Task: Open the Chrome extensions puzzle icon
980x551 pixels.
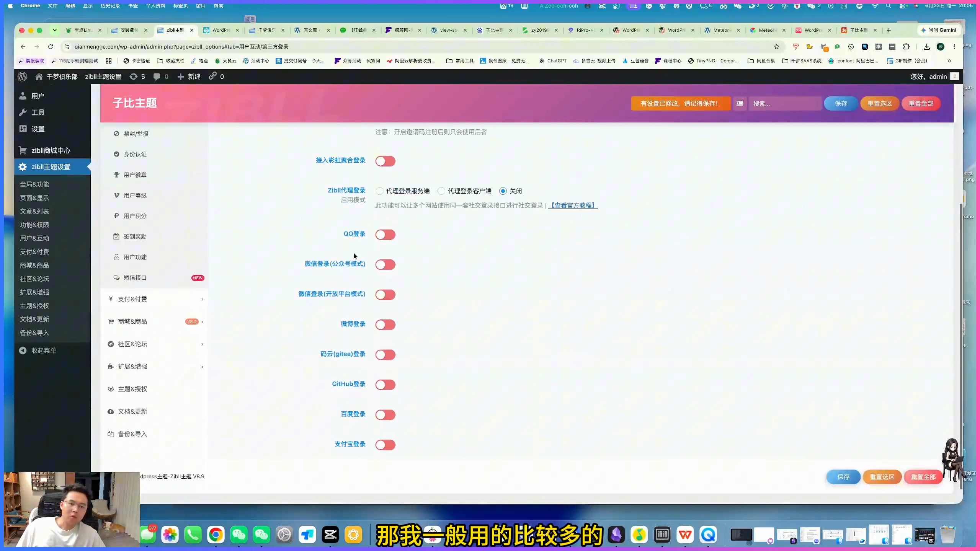Action: 906,47
